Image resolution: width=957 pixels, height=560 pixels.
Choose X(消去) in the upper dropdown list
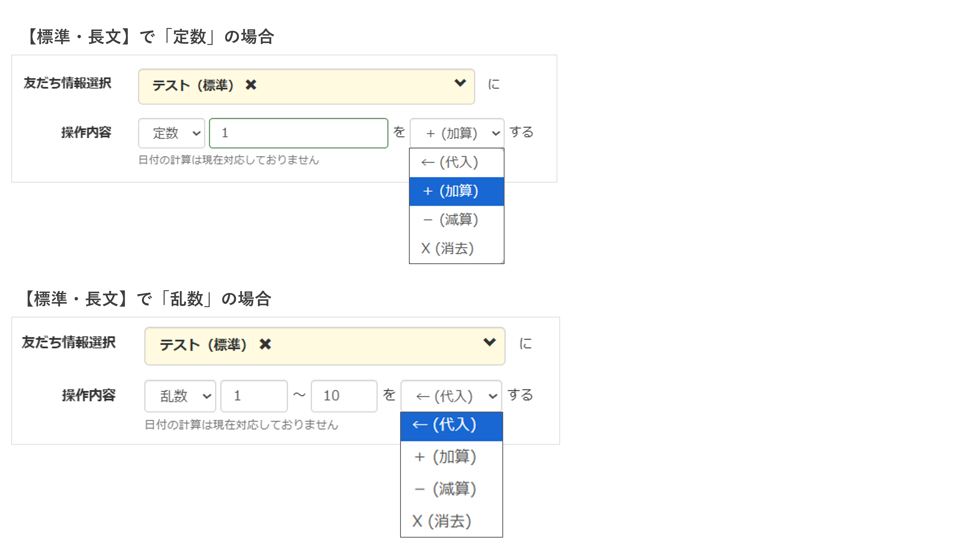click(x=456, y=249)
